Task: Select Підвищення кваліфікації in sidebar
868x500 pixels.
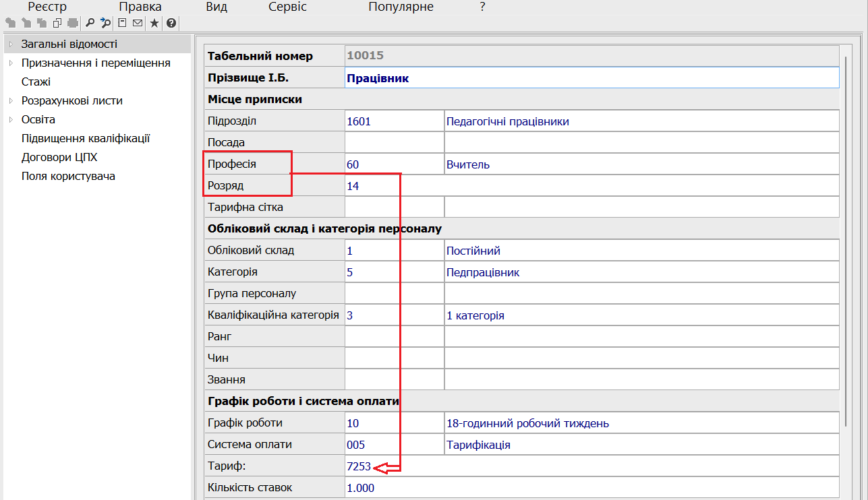Action: pyautogui.click(x=86, y=139)
